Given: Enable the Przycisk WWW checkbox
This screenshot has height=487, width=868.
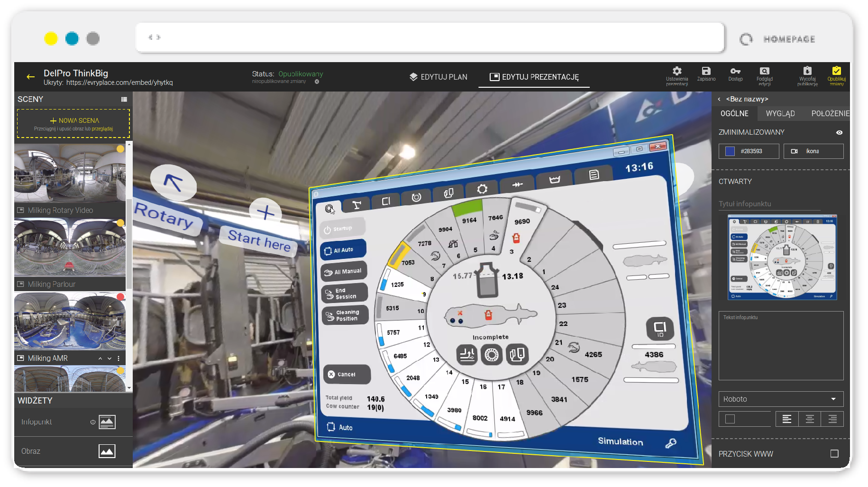Looking at the screenshot, I should pyautogui.click(x=834, y=454).
